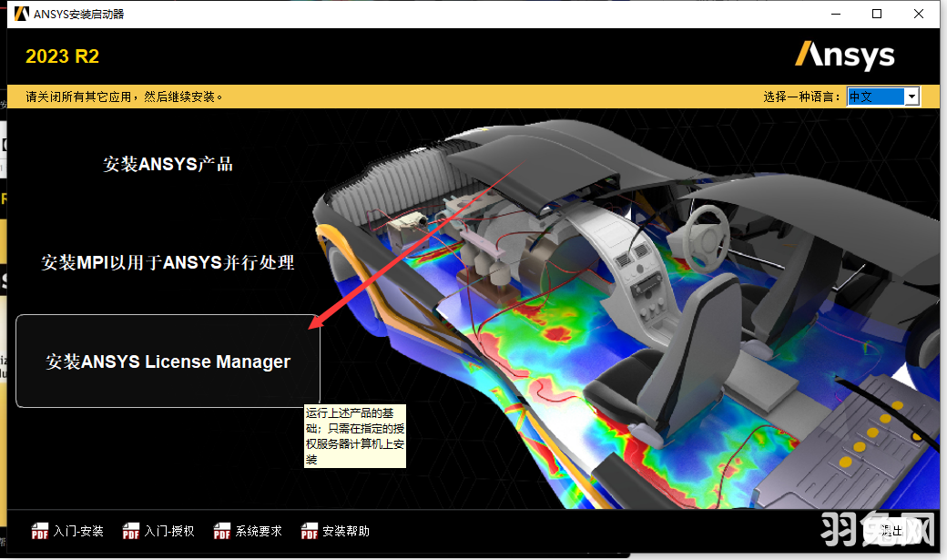The width and height of the screenshot is (947, 560).
Task: Click the red PDF icon before 安装帮助
Action: point(311,531)
